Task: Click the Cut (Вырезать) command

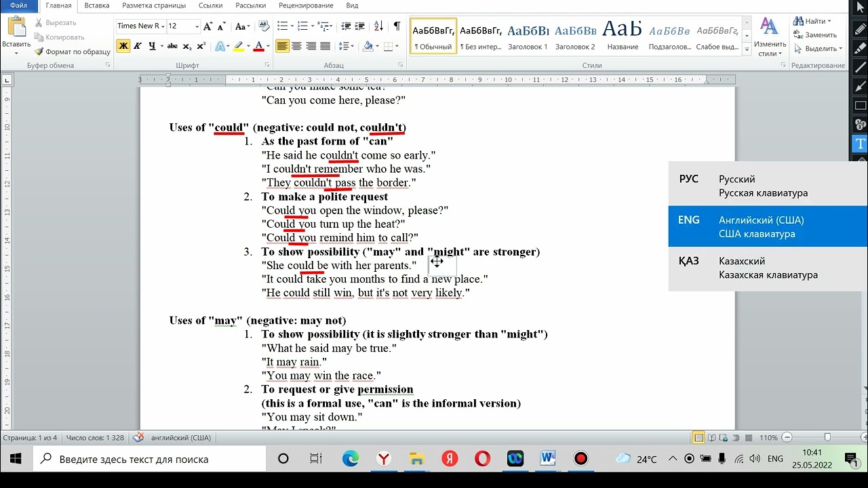Action: [56, 23]
